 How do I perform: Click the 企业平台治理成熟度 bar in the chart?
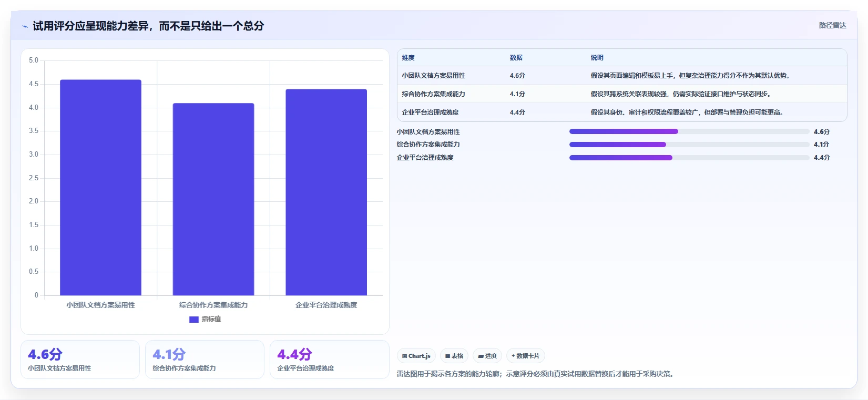[326, 192]
